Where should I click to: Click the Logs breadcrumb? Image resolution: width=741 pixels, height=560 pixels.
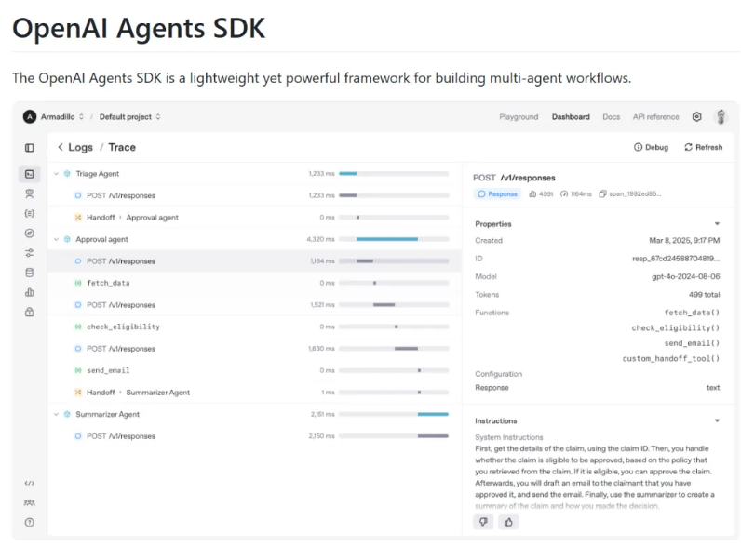tap(80, 147)
